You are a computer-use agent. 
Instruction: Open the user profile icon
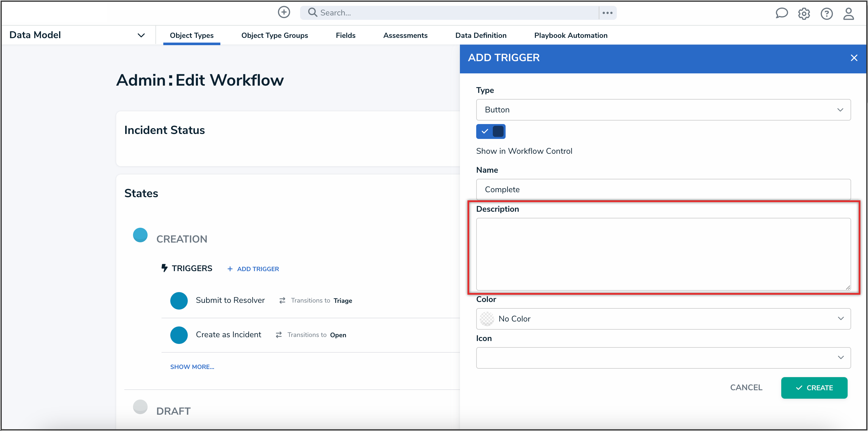click(x=848, y=14)
